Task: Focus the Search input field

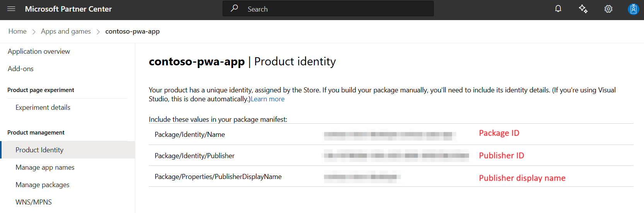Action: 328,9
